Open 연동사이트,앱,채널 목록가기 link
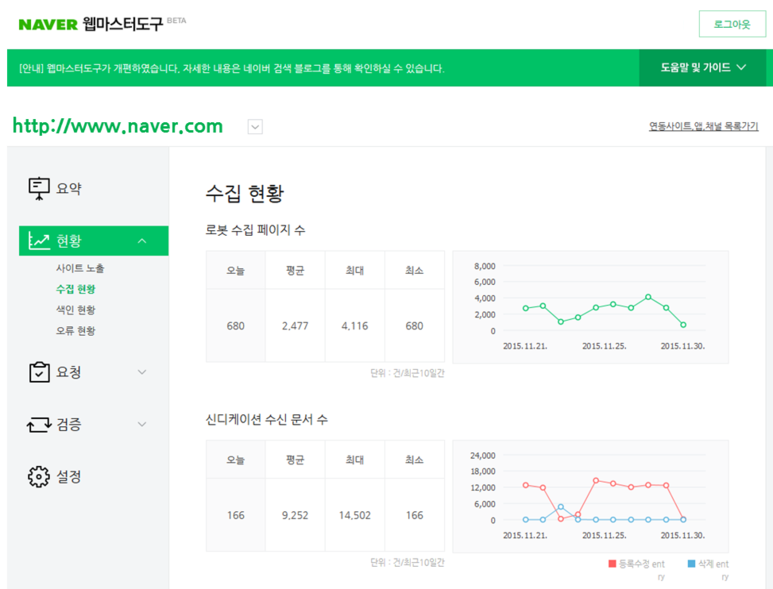 [703, 127]
